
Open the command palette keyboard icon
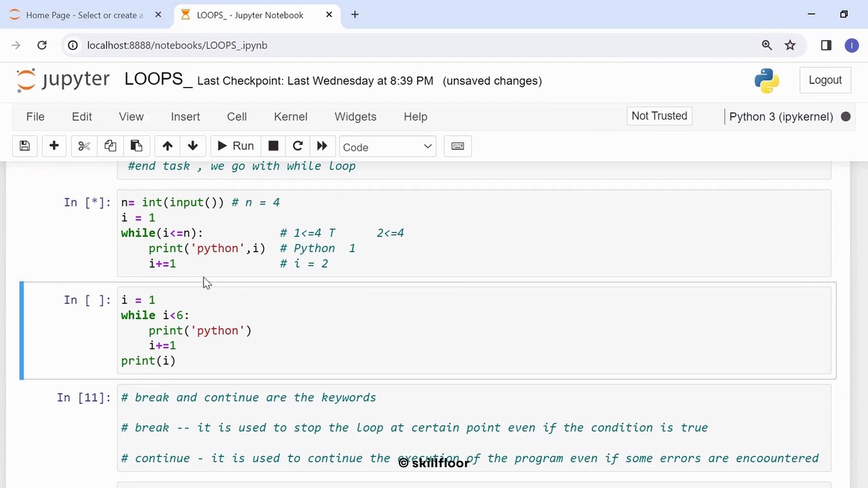[x=458, y=146]
